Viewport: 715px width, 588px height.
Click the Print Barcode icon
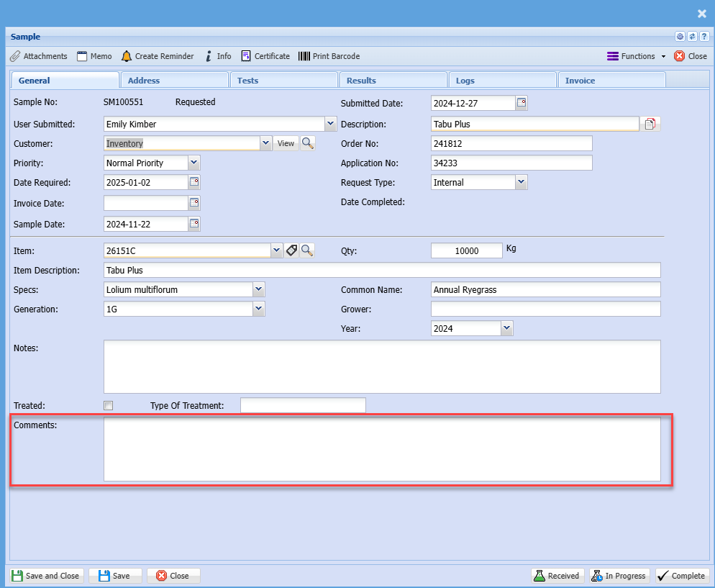point(304,56)
